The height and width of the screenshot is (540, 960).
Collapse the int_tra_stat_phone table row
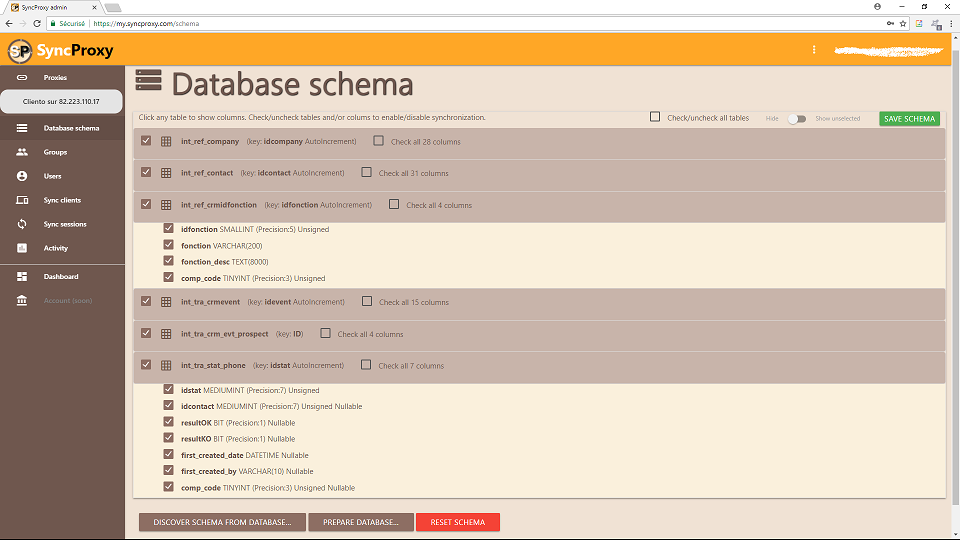539,366
